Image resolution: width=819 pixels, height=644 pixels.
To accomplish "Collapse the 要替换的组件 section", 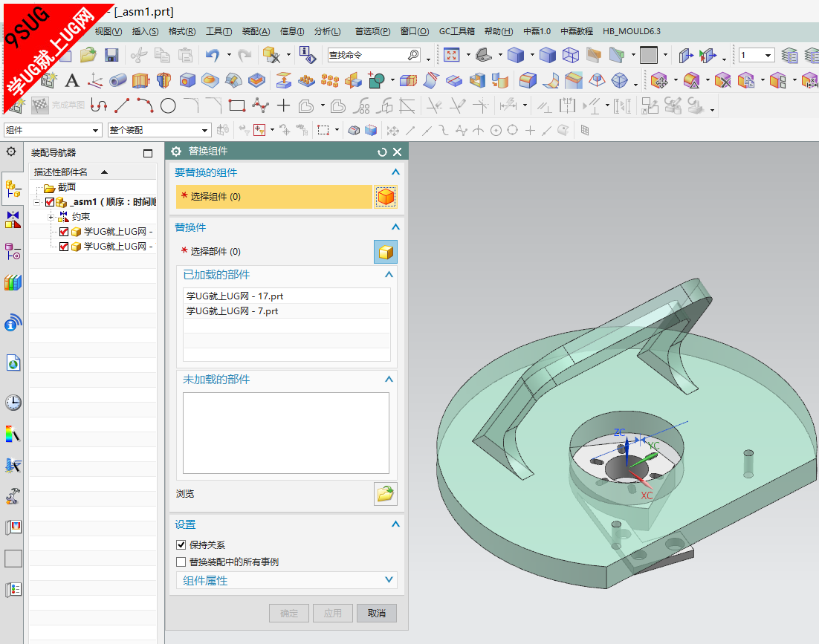I will (395, 172).
